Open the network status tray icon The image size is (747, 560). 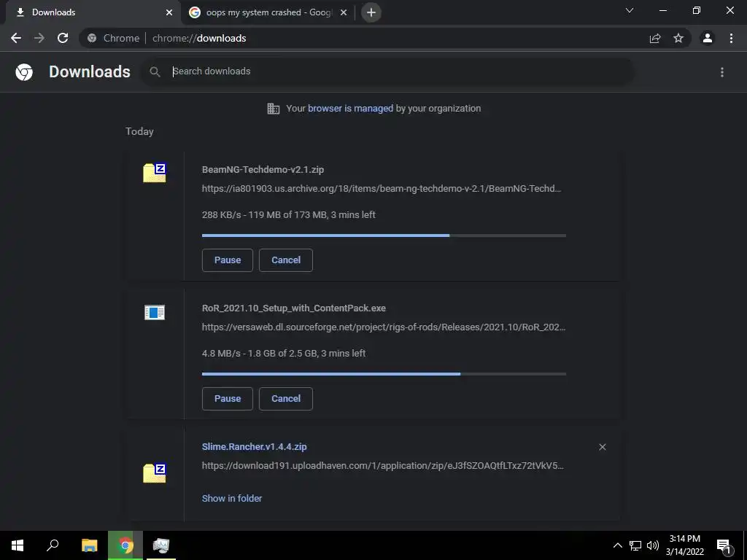635,545
